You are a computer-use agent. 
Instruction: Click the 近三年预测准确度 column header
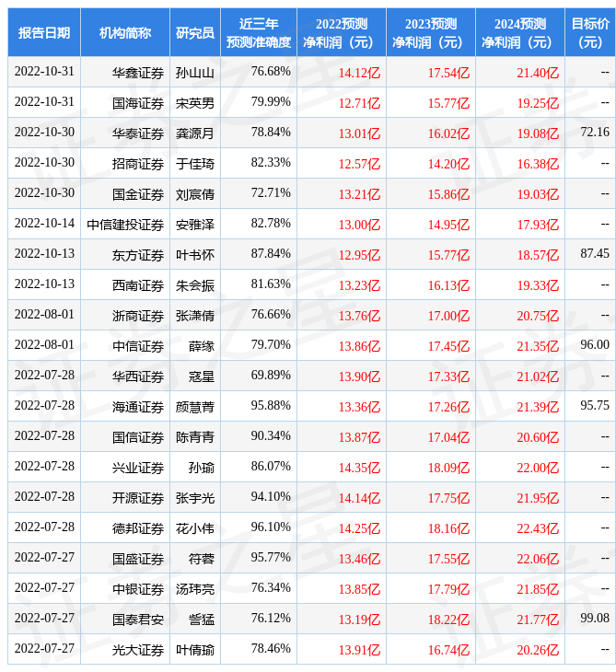(x=259, y=32)
